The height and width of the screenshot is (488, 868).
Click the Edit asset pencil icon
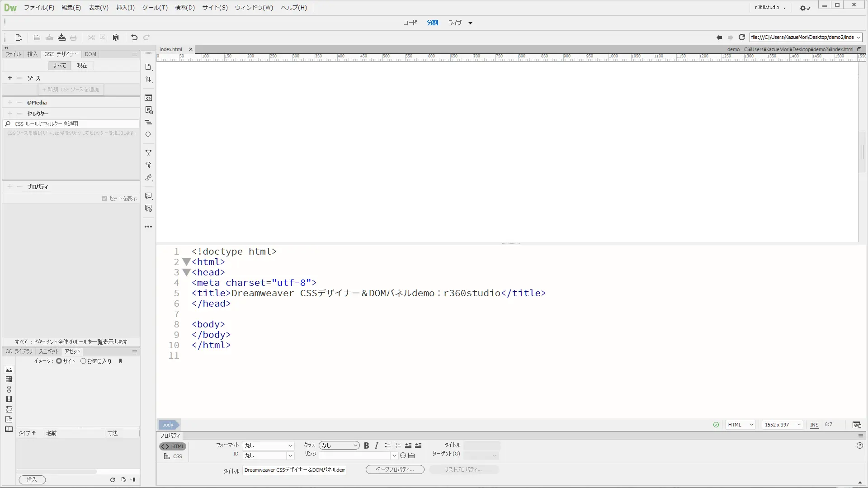(123, 480)
